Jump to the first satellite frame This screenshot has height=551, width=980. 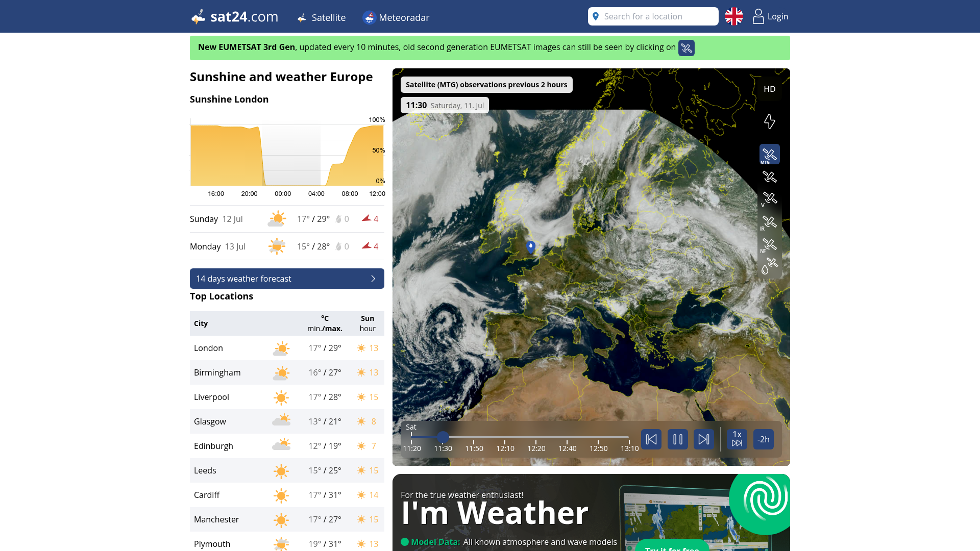click(651, 439)
